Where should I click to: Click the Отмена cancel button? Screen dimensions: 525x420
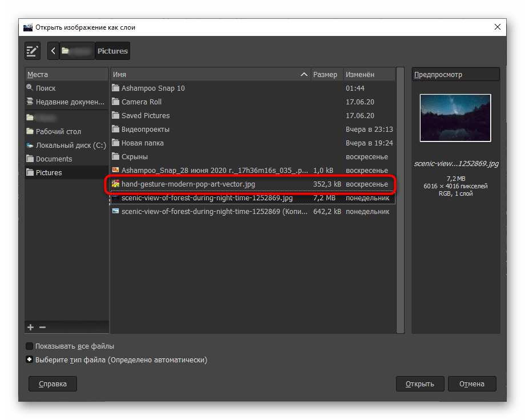click(x=472, y=384)
